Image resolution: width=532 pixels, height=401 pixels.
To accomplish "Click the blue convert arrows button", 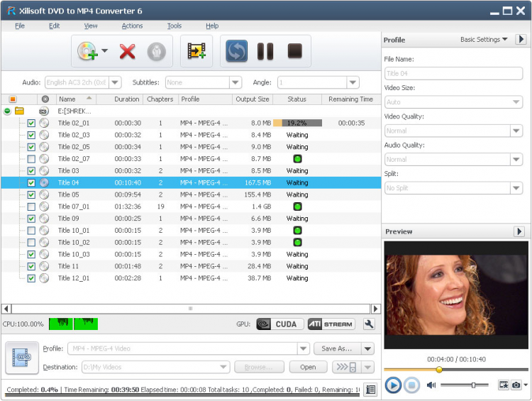I will (236, 51).
